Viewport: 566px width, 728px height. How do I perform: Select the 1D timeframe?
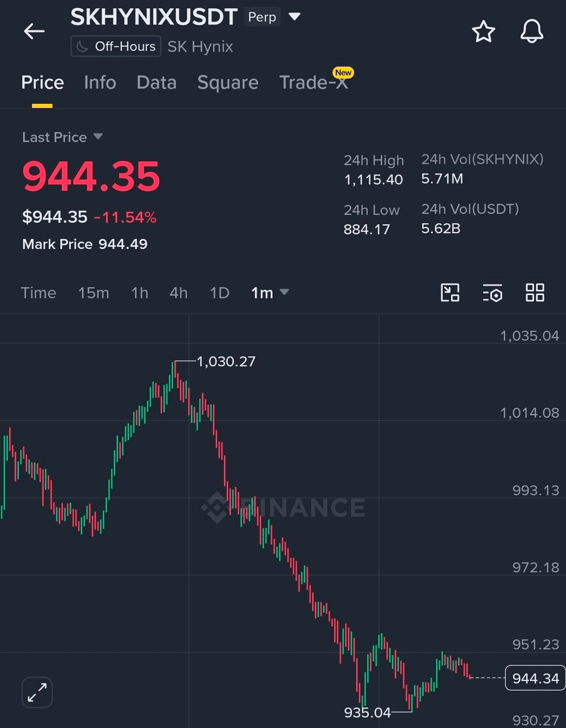pos(220,292)
